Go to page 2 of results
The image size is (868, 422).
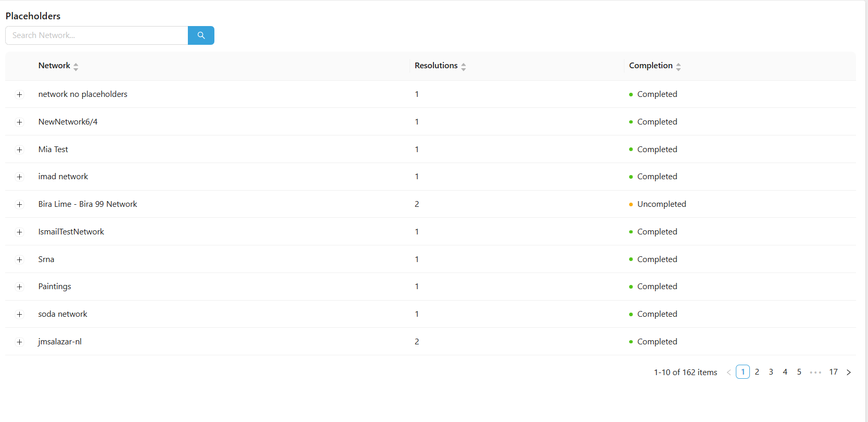point(757,372)
